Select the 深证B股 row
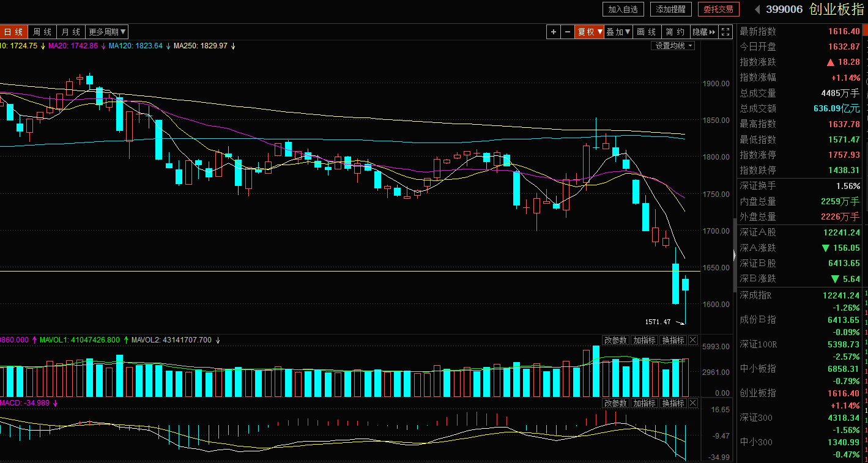This screenshot has height=463, width=868. 800,263
